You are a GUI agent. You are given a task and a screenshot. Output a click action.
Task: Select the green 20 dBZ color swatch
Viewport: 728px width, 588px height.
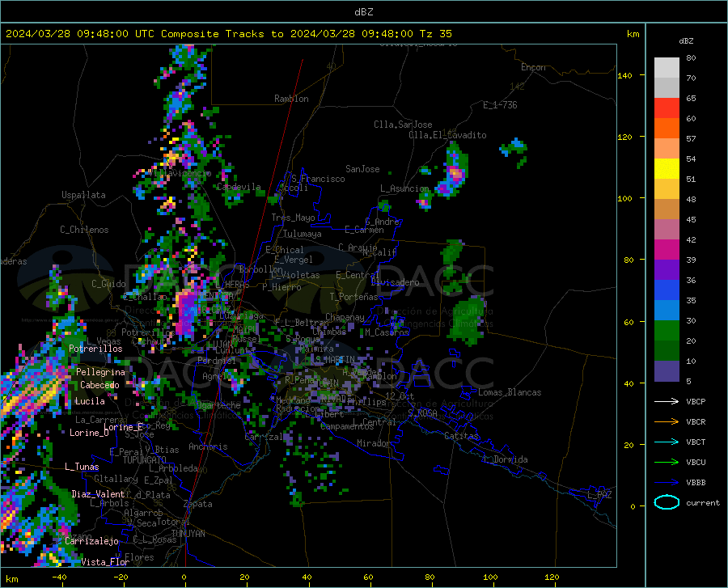[x=667, y=331]
